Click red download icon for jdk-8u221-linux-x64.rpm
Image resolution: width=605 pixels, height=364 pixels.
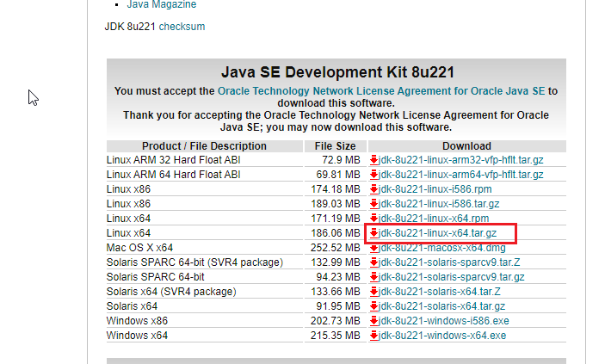point(374,219)
